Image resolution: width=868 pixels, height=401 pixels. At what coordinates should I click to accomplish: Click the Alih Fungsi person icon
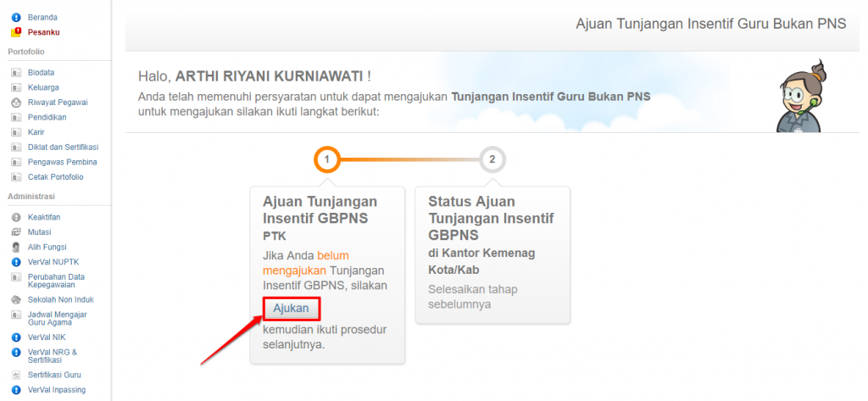(x=15, y=248)
